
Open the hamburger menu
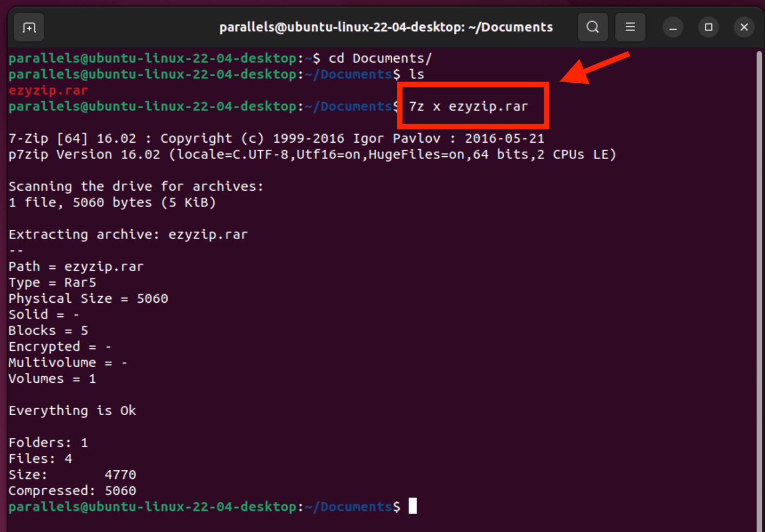point(630,27)
